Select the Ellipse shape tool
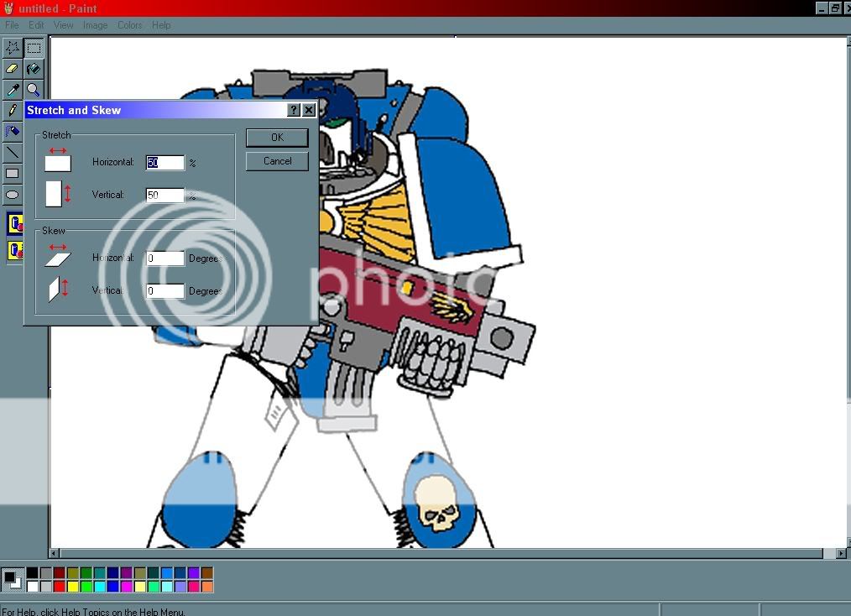The height and width of the screenshot is (616, 851). coord(13,195)
